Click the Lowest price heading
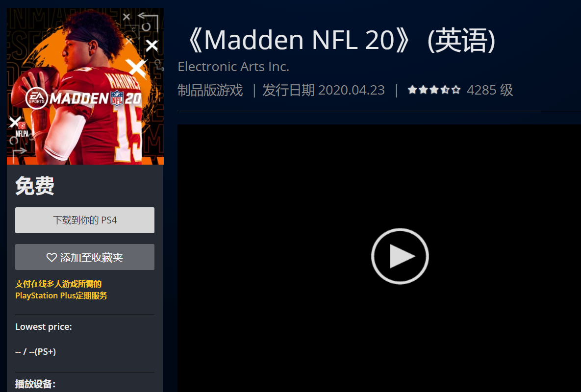 (x=44, y=327)
